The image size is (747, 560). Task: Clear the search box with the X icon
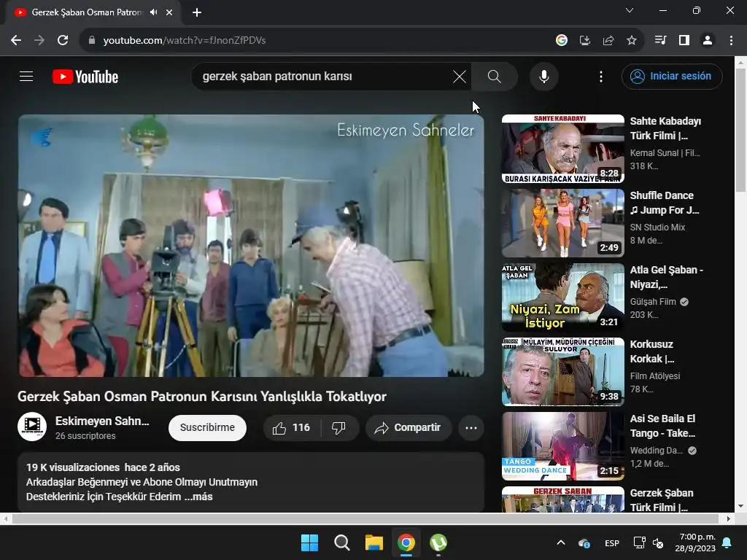coord(460,76)
